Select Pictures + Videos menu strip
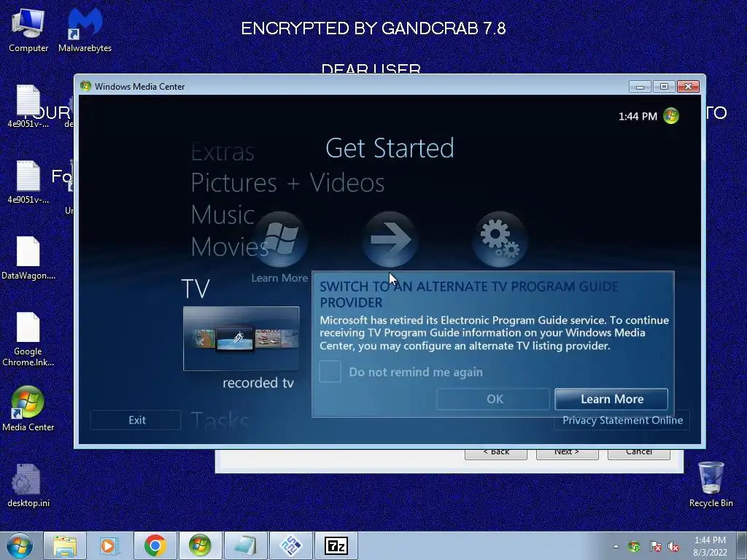 [287, 183]
